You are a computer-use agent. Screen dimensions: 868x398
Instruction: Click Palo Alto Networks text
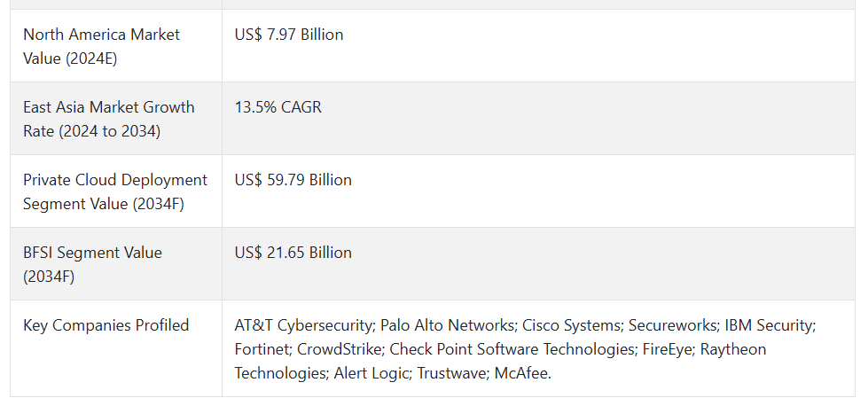pos(447,325)
